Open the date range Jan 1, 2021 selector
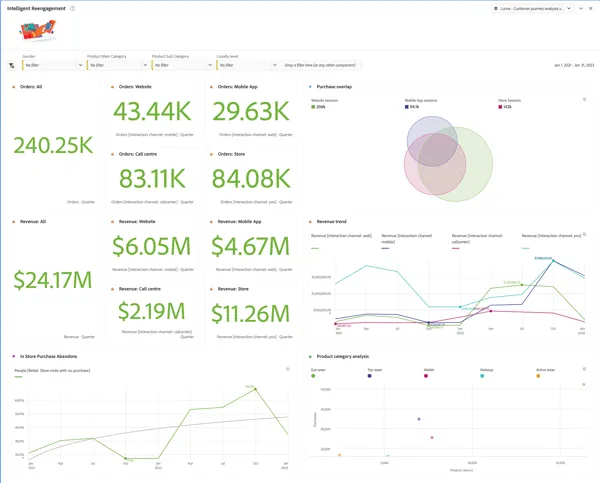This screenshot has width=600, height=483. click(x=574, y=65)
